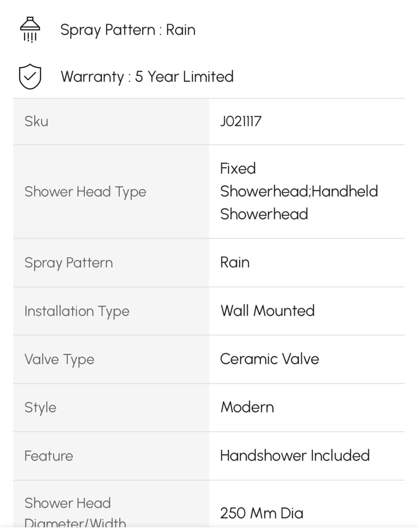
Task: Click the Feature label cell
Action: pyautogui.click(x=111, y=456)
